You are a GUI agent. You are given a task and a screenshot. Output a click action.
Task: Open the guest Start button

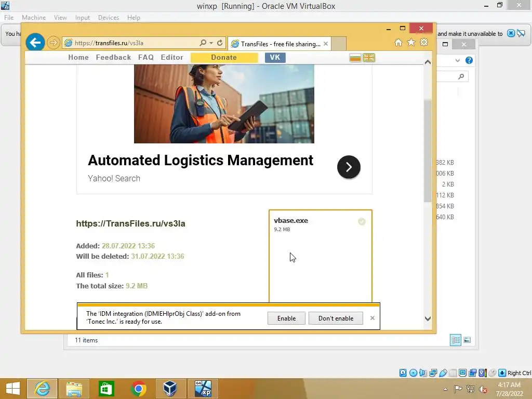pyautogui.click(x=12, y=389)
